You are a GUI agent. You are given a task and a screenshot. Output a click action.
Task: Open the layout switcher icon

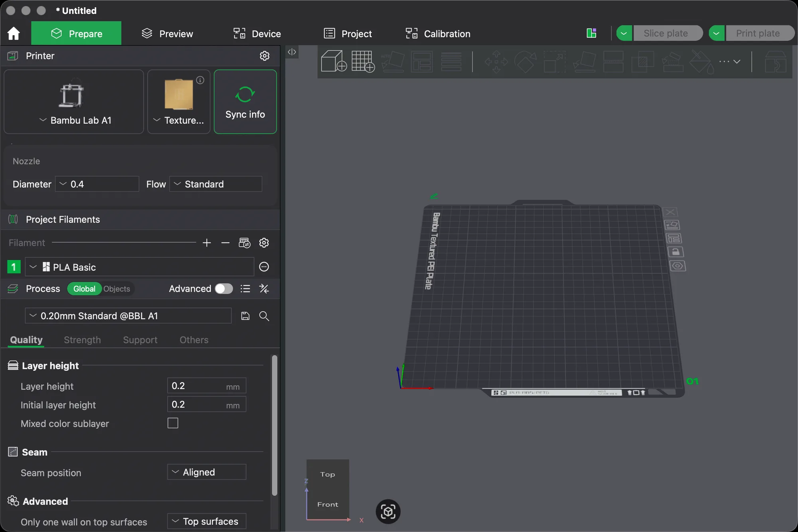pos(592,33)
